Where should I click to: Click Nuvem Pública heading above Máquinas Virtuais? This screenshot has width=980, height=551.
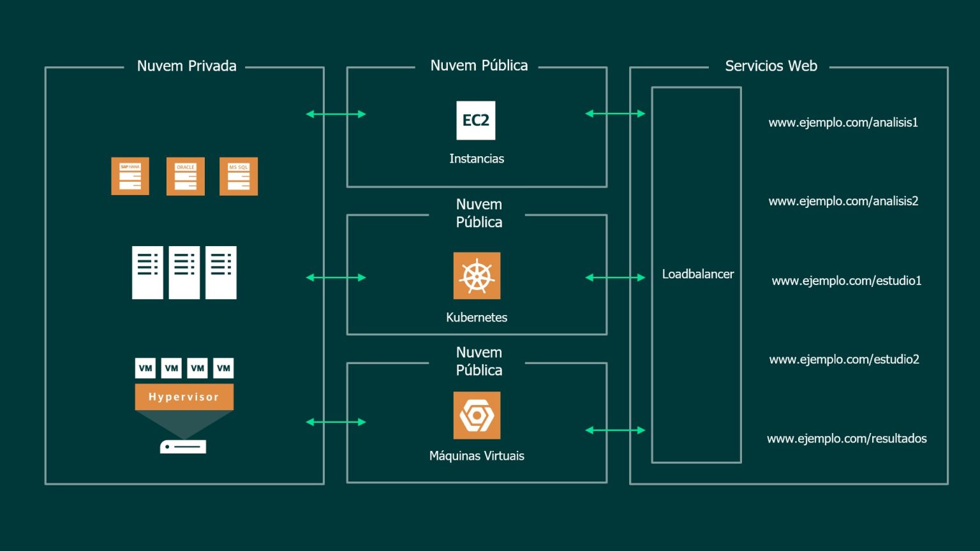479,361
